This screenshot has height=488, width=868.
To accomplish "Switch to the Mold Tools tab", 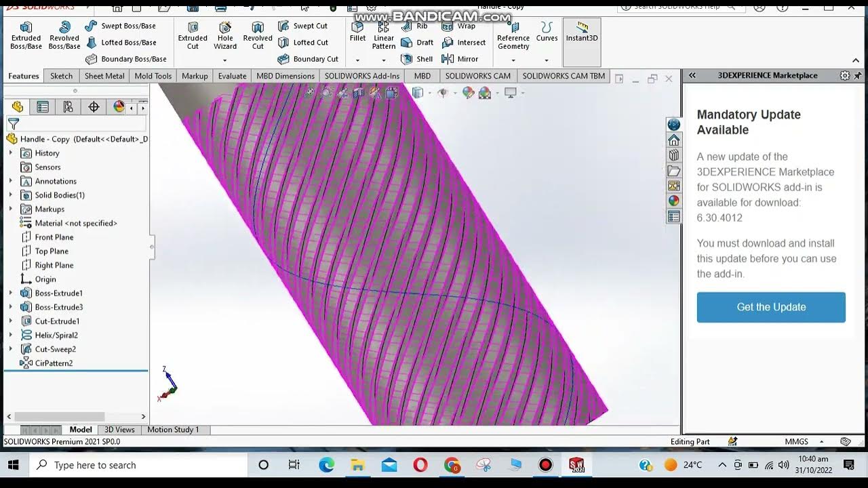I will tap(153, 76).
